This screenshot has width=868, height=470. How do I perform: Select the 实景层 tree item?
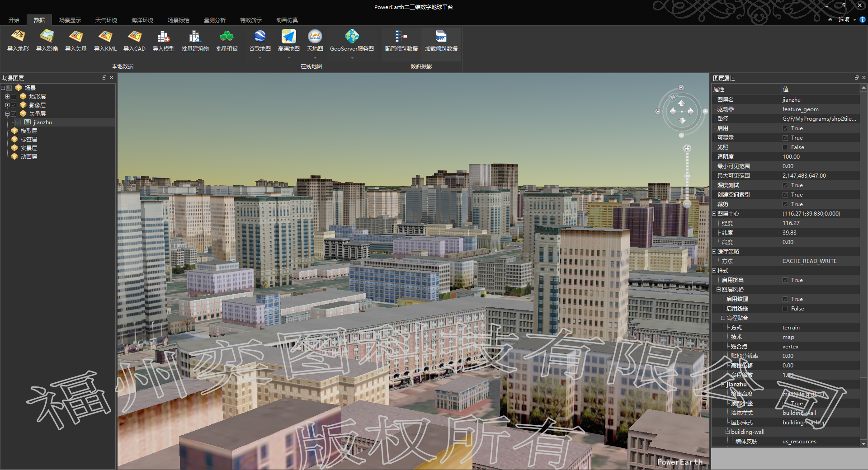[x=28, y=148]
